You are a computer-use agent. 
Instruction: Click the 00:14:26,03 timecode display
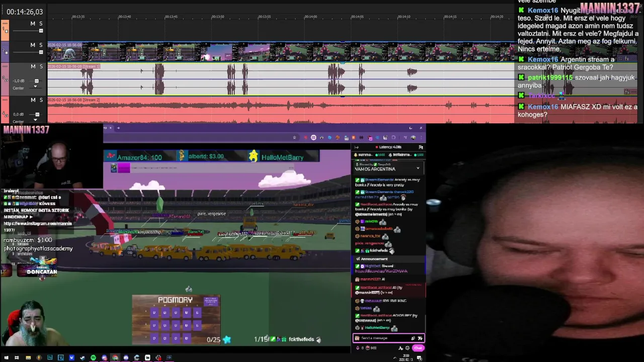[25, 12]
